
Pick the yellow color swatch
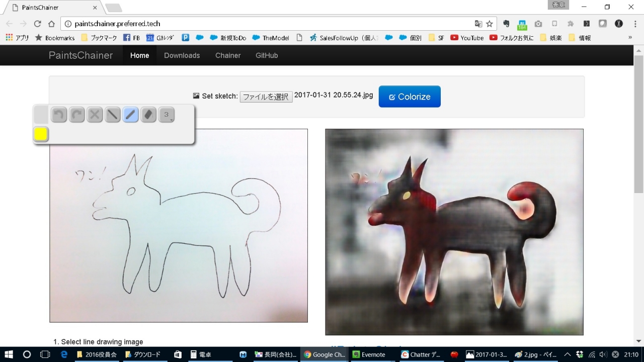[x=41, y=134]
